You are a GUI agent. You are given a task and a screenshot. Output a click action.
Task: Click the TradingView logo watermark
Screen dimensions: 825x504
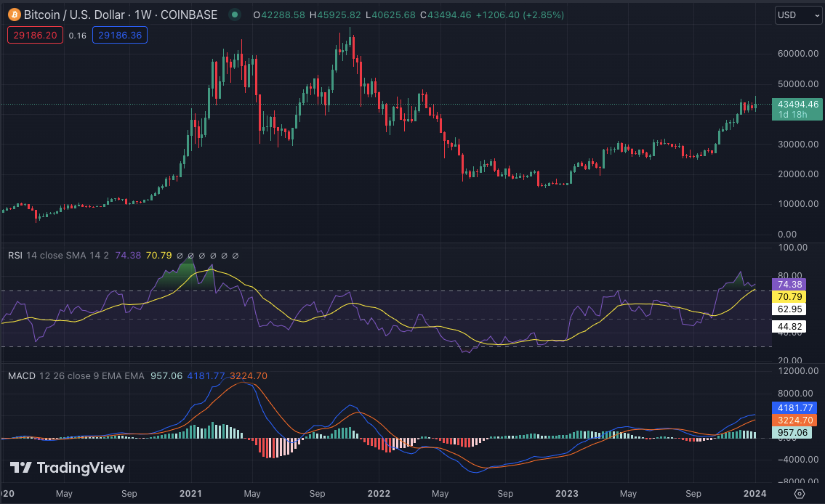coord(67,468)
